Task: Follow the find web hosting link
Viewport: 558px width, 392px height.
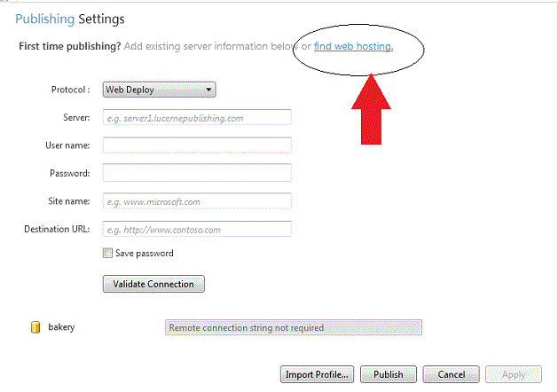Action: point(353,46)
